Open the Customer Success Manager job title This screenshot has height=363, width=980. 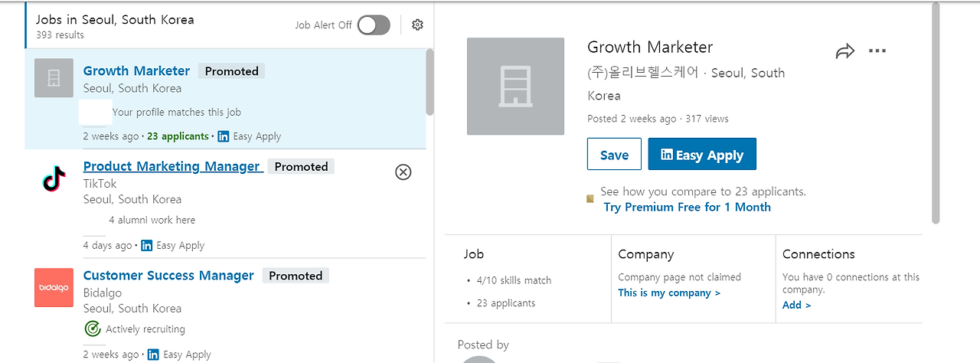tap(168, 276)
